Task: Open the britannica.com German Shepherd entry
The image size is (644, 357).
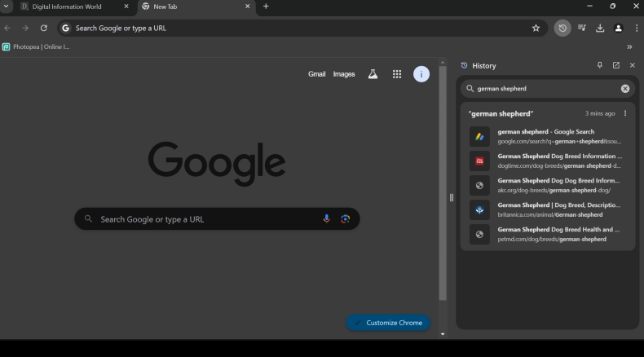Action: pos(548,210)
